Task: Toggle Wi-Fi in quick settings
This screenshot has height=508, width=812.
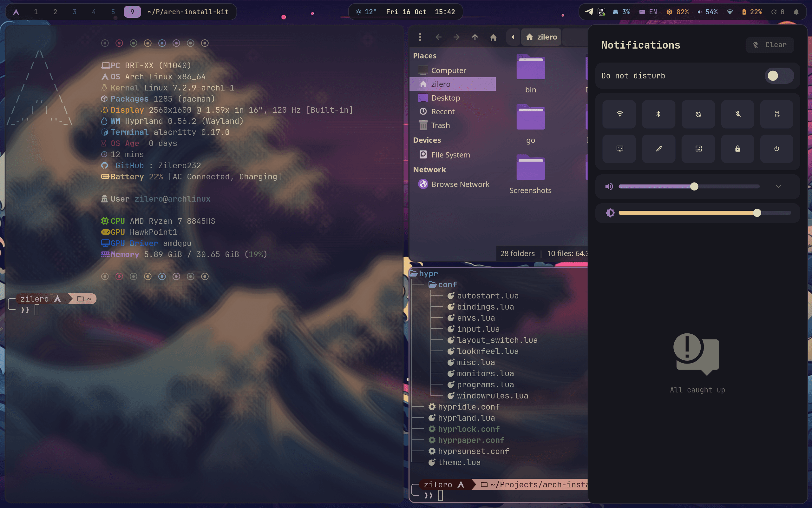Action: [619, 114]
